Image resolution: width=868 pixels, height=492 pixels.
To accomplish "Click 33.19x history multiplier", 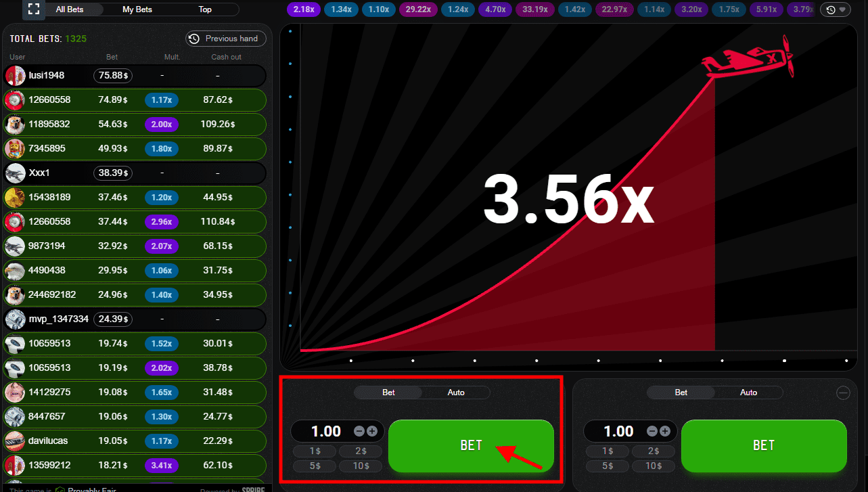I will pos(535,9).
